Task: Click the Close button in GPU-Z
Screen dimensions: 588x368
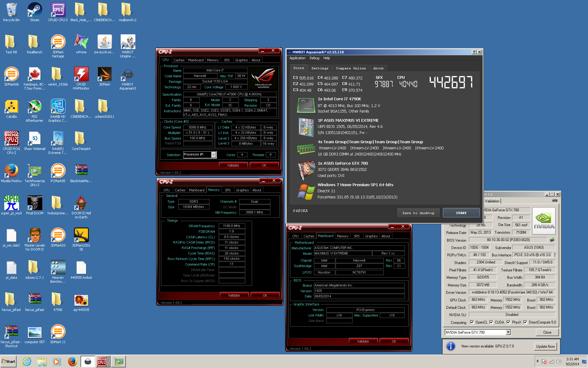Action: 547,332
